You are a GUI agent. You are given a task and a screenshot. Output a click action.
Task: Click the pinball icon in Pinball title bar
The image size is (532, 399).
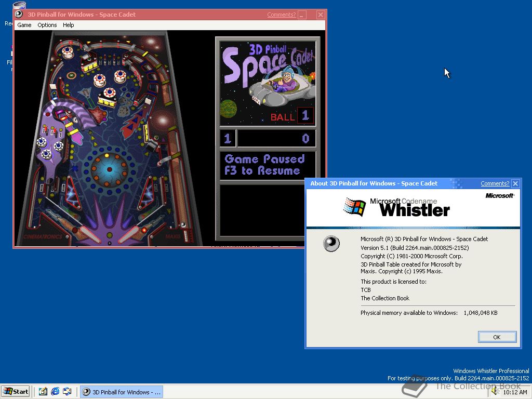(19, 14)
